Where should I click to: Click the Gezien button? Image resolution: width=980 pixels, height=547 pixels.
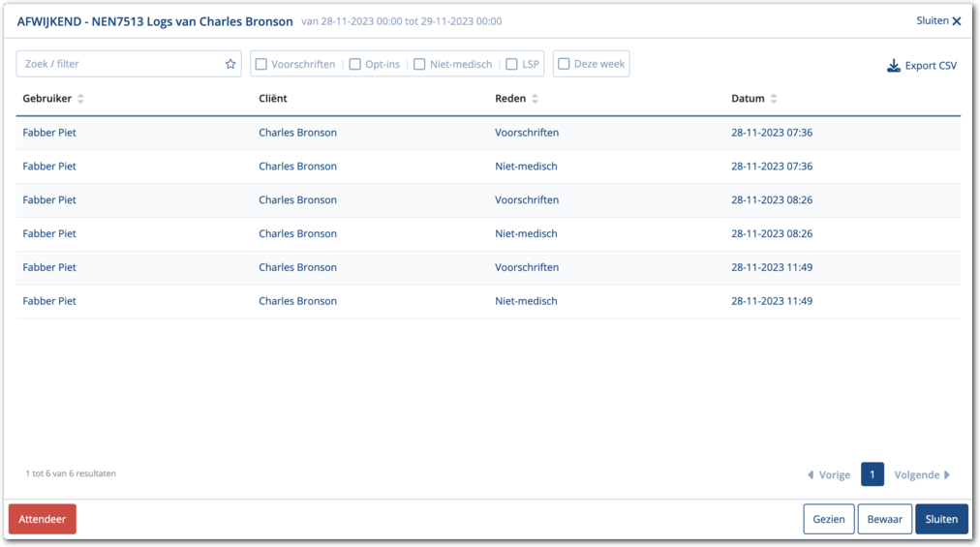(828, 519)
